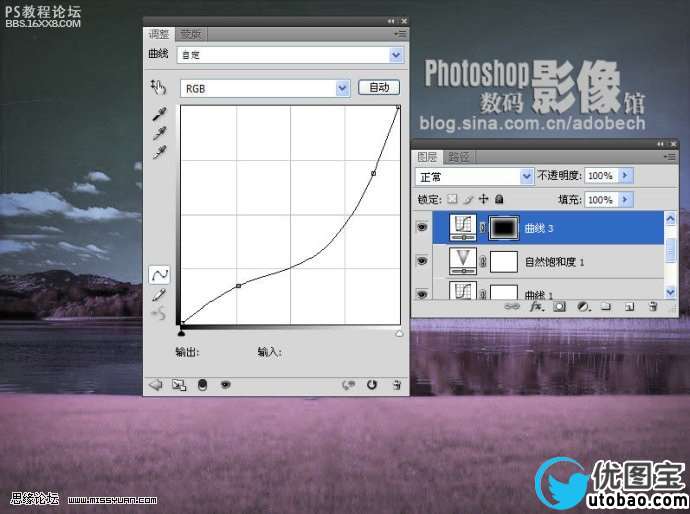Click the white point slider under curve

[x=399, y=334]
